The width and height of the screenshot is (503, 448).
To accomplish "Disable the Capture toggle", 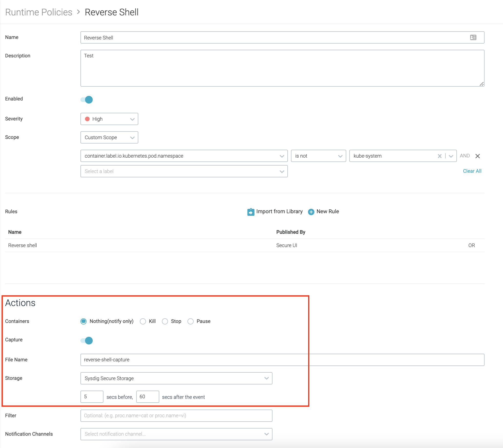I will (87, 340).
